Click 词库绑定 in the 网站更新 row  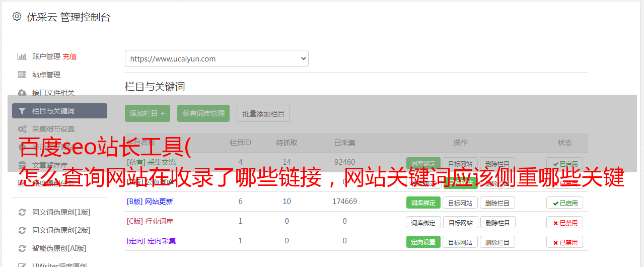pyautogui.click(x=423, y=203)
